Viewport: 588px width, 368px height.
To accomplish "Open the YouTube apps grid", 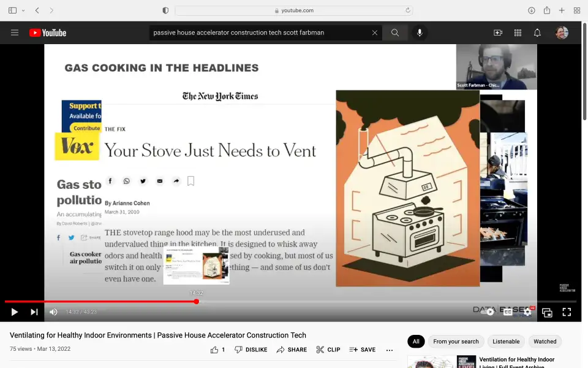I will (518, 33).
